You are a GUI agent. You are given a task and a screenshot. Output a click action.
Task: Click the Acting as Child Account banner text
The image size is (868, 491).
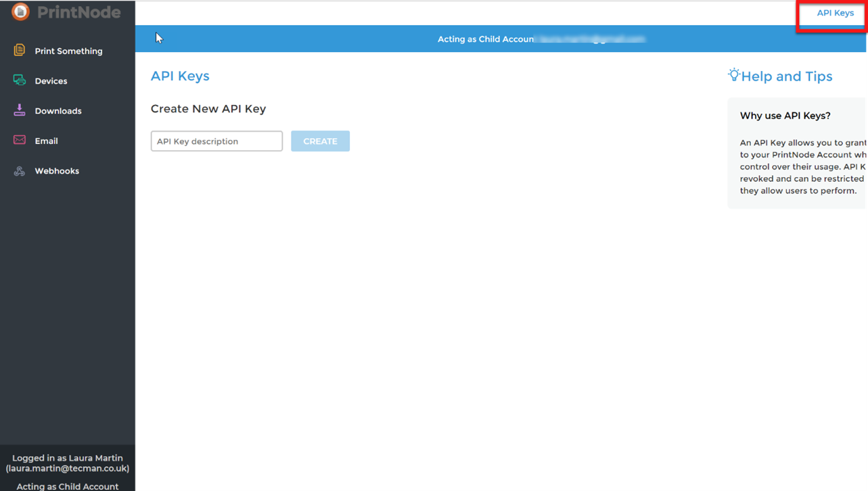tap(486, 39)
